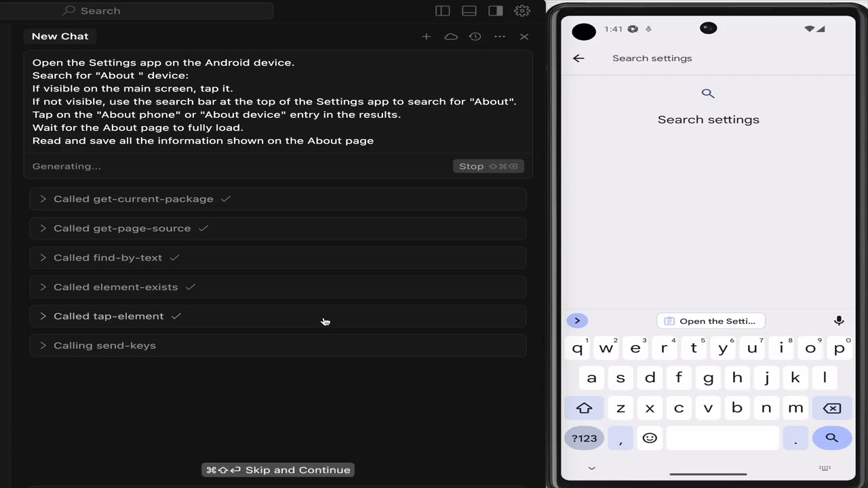Toggle the primary sidebar layout icon
The height and width of the screenshot is (488, 868).
443,11
